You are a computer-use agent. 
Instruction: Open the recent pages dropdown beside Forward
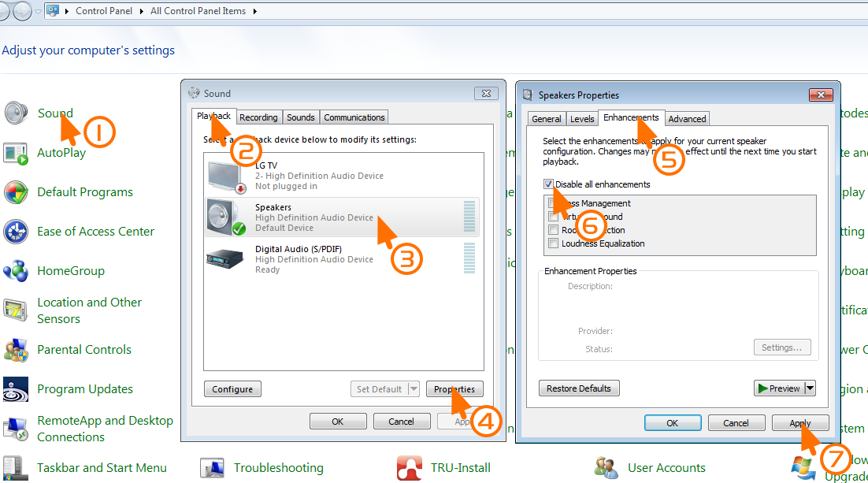point(38,11)
